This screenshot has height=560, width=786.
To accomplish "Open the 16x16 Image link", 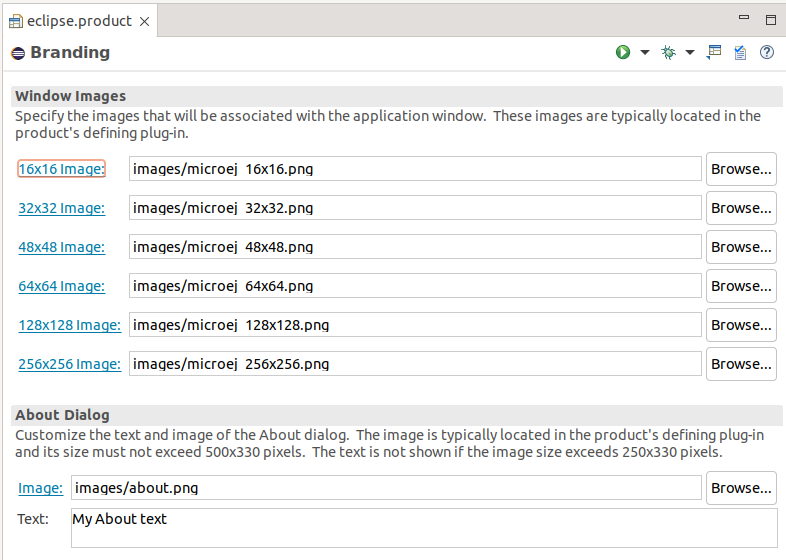I will (x=61, y=169).
